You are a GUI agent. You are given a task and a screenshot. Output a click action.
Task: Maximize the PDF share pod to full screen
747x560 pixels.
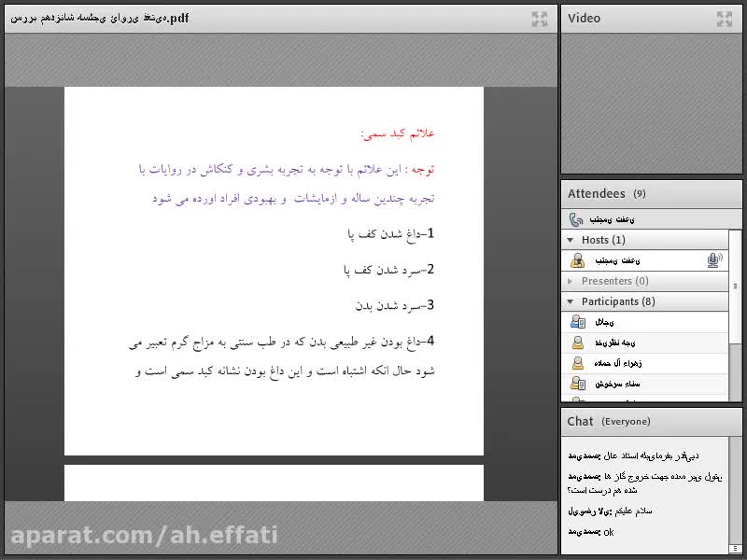pyautogui.click(x=540, y=18)
